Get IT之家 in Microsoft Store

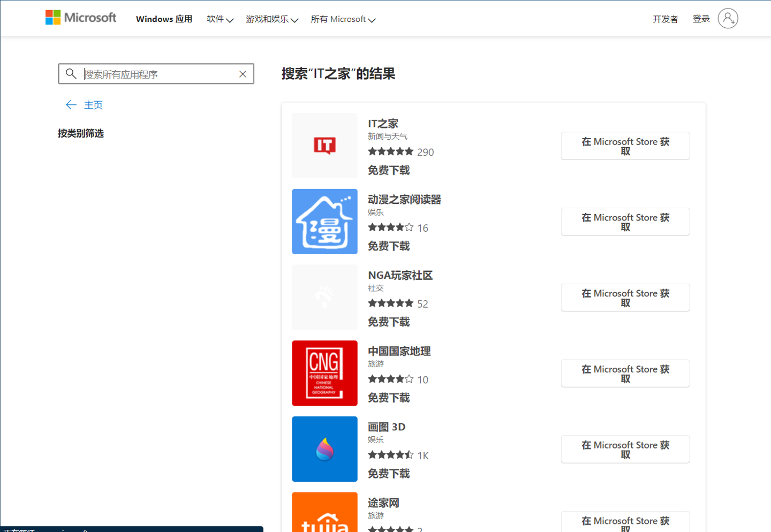625,146
